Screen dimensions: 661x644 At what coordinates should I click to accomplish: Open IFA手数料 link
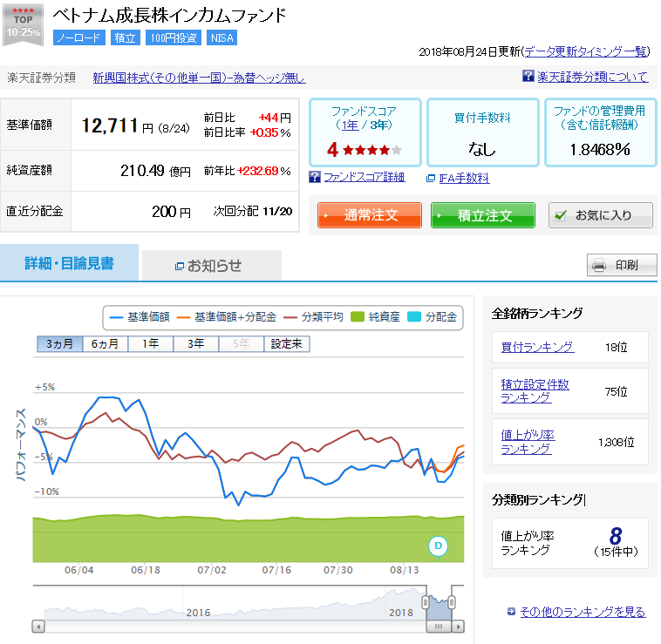pos(464,178)
